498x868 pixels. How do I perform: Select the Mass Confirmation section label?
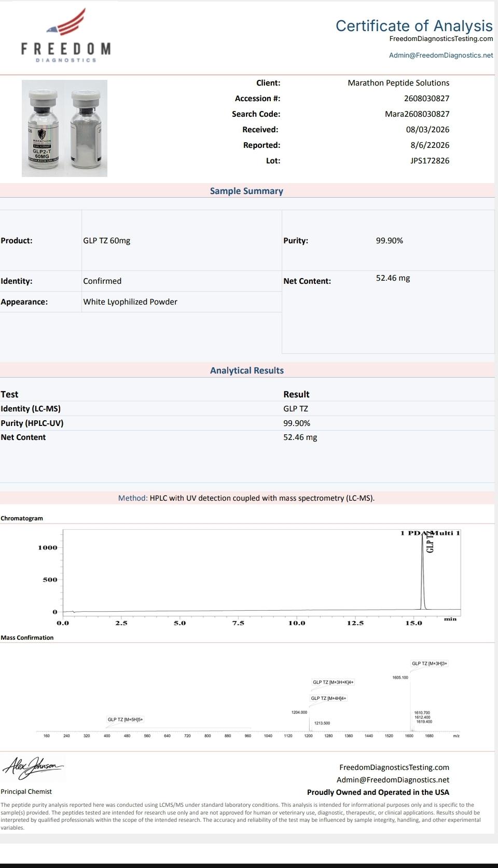coord(27,638)
